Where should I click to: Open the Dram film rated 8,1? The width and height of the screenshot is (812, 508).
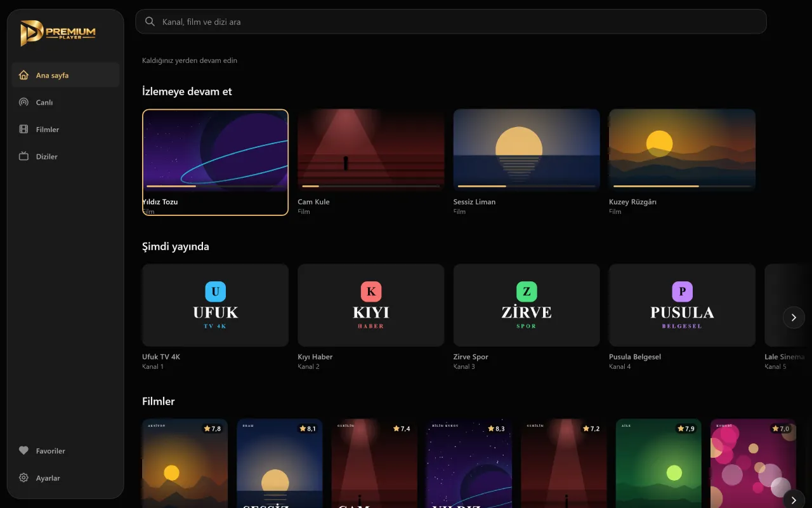tap(280, 464)
